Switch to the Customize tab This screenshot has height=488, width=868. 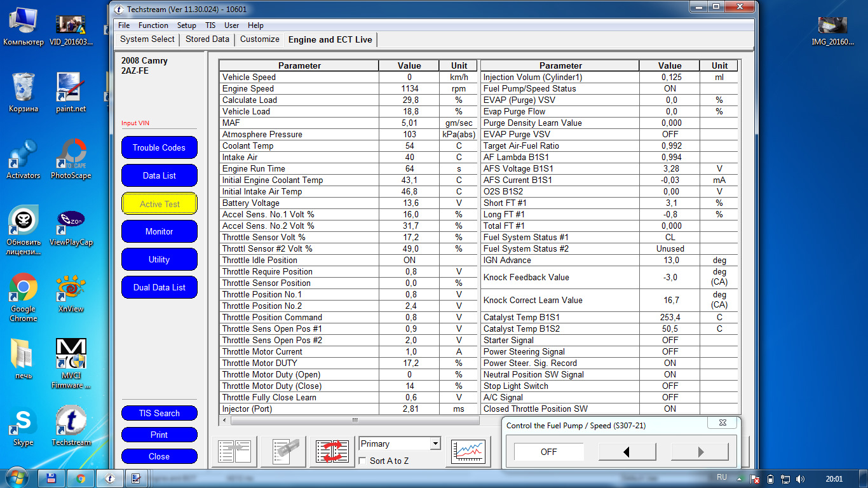coord(260,39)
